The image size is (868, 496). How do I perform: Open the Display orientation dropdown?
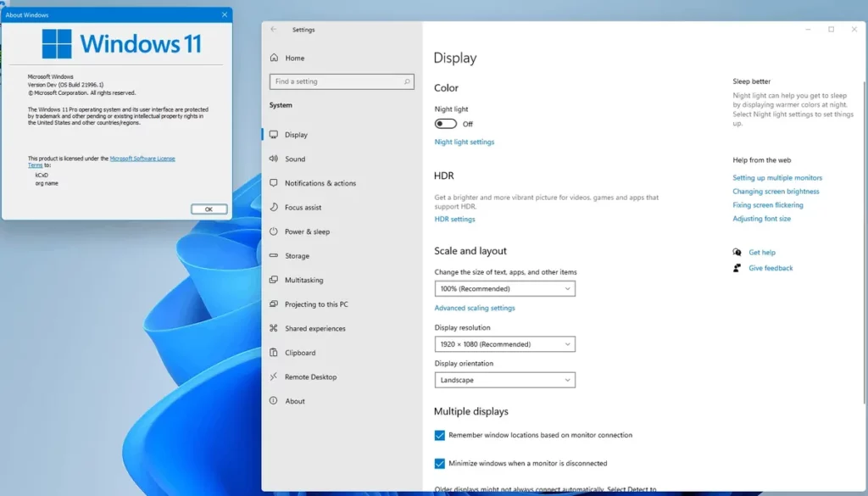(x=504, y=380)
